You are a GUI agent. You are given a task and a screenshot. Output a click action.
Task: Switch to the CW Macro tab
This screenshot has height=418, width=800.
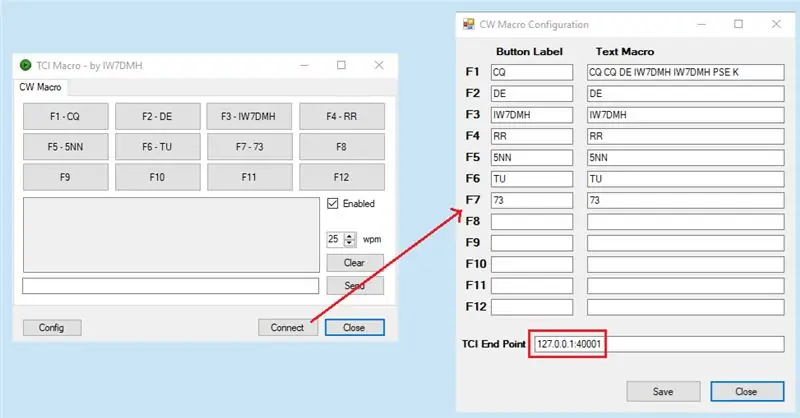(x=40, y=87)
